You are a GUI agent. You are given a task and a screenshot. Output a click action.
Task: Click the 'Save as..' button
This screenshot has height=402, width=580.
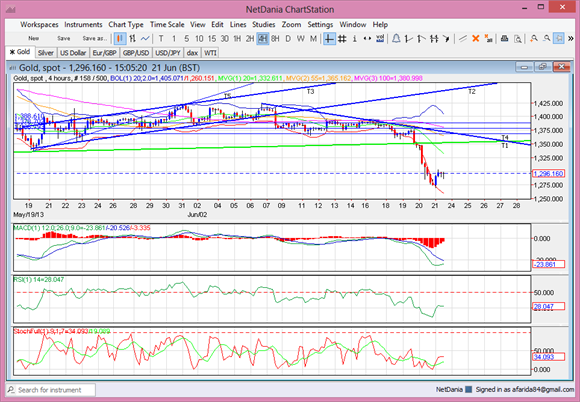95,38
